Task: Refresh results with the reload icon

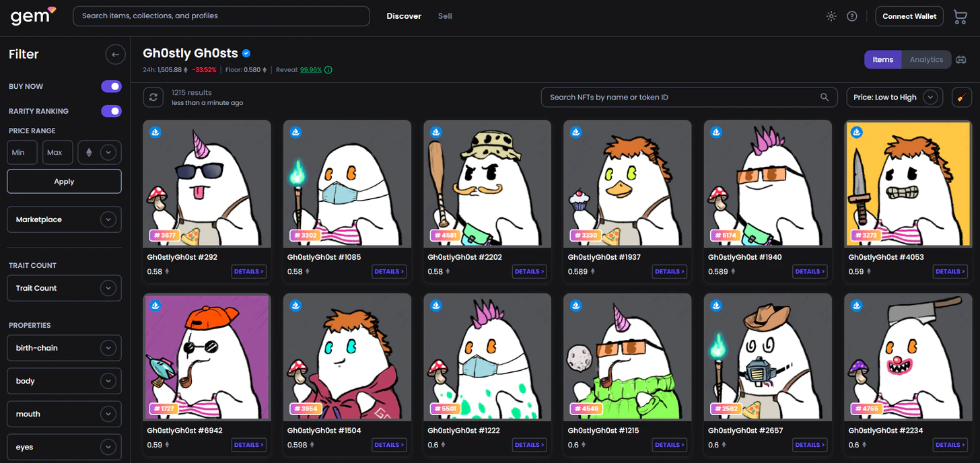Action: (x=153, y=98)
